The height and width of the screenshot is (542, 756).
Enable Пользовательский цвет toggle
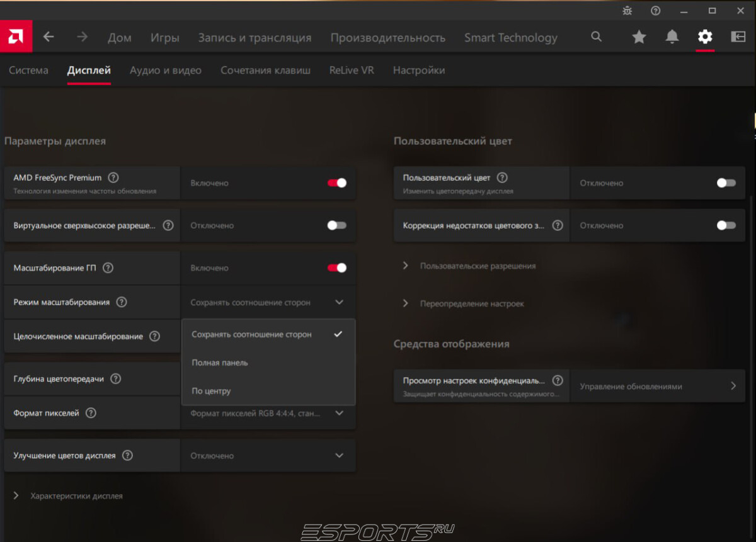726,183
